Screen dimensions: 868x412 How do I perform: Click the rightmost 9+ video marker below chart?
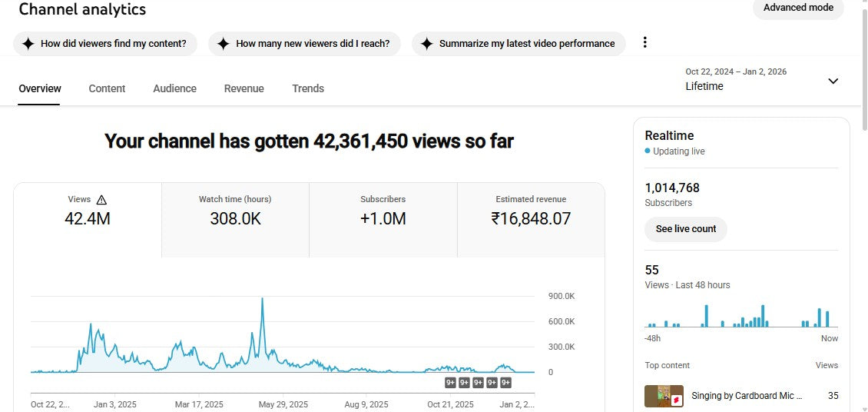(x=505, y=382)
